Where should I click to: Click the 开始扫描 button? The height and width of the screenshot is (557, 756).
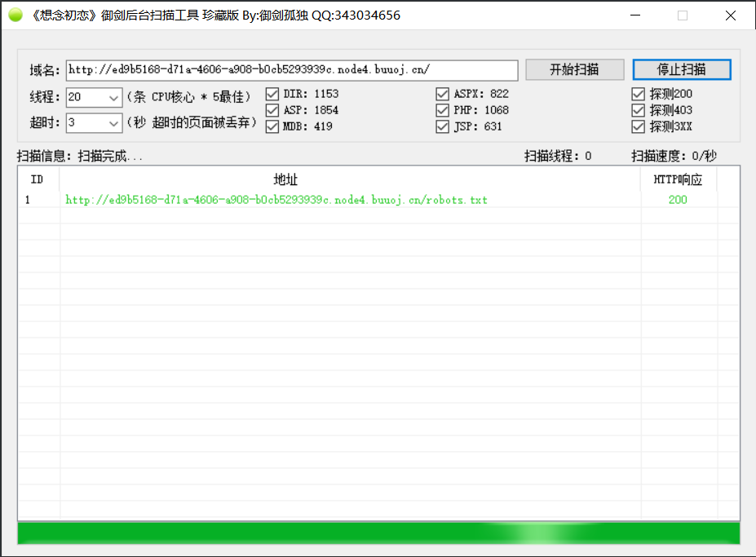pos(574,69)
